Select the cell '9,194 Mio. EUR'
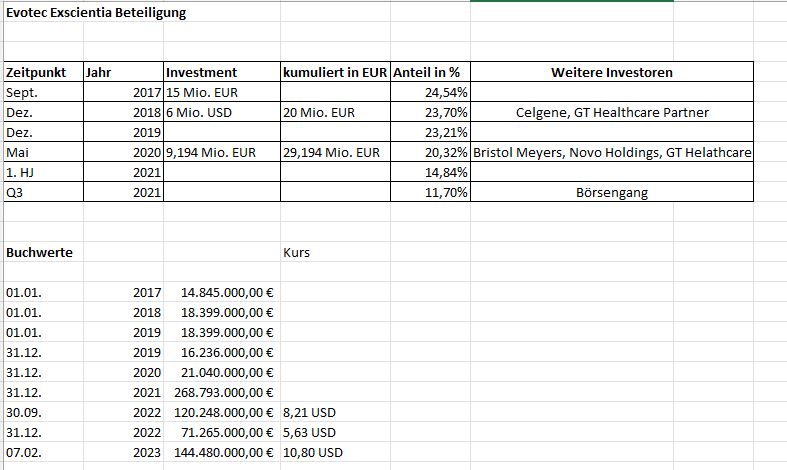The width and height of the screenshot is (787, 470). 222,152
